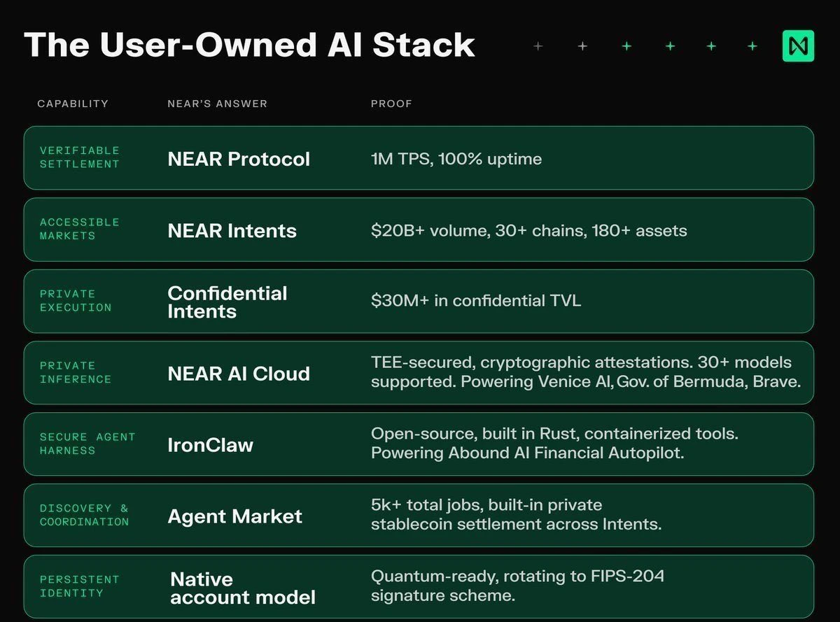Image resolution: width=840 pixels, height=622 pixels.
Task: Open the NEAR Protocol row
Action: pos(419,158)
